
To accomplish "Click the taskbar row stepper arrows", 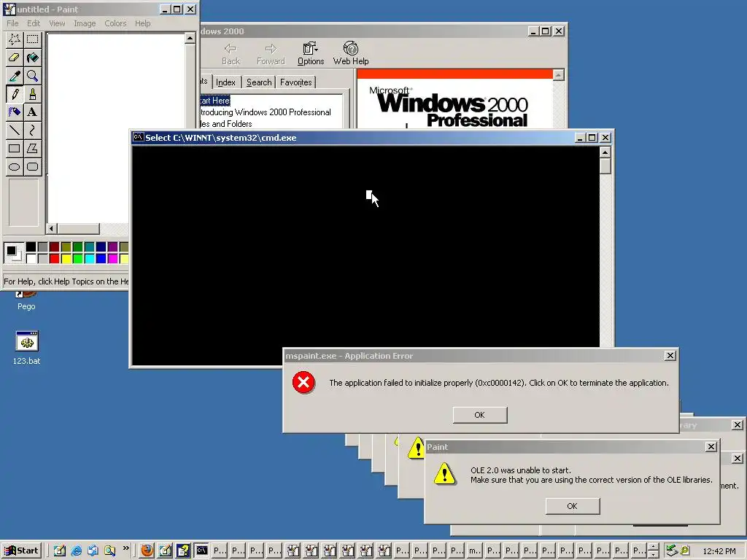I will click(x=654, y=551).
